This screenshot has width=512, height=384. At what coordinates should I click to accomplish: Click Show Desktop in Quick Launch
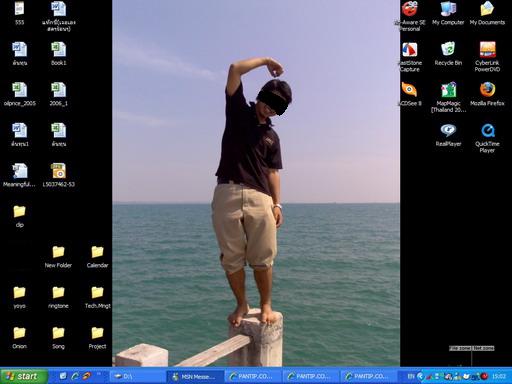pyautogui.click(x=63, y=376)
